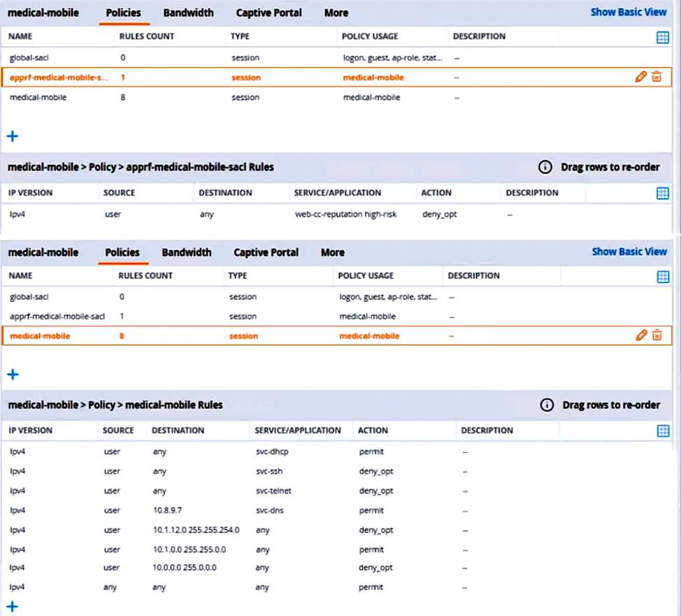Open column grid icon in medical-mobile Rules table
This screenshot has height=616, width=681.
point(663,431)
